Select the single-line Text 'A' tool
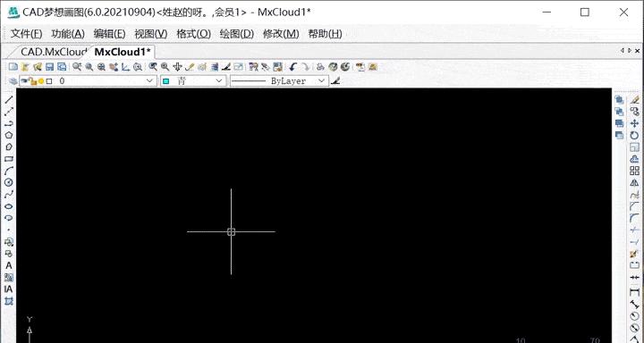This screenshot has height=343, width=644. [9, 265]
